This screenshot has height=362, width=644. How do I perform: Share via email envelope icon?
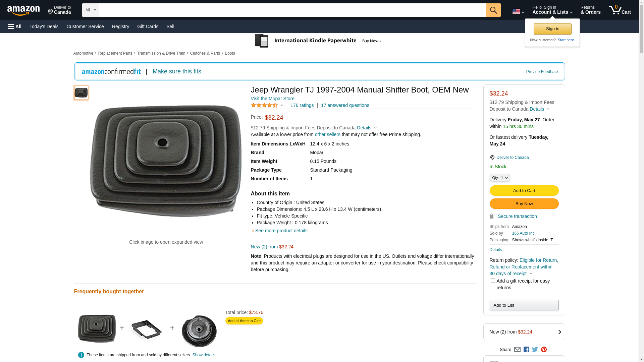point(517,349)
